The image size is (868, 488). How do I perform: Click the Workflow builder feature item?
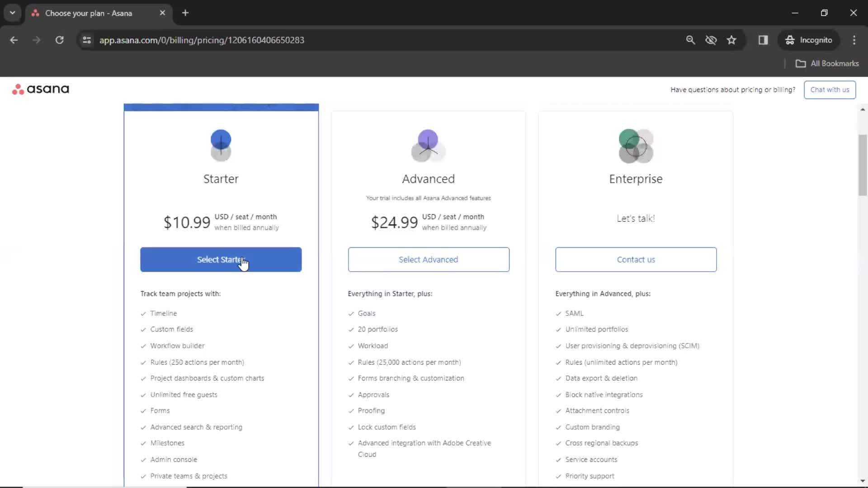pos(177,346)
